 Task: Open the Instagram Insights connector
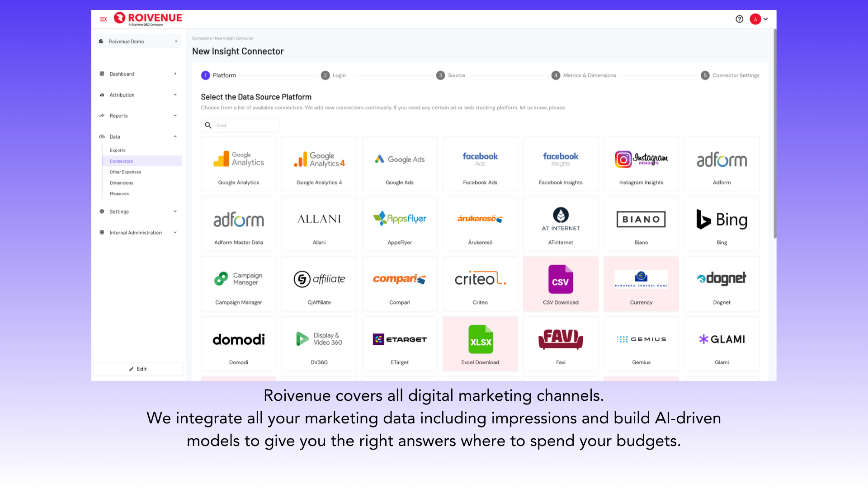click(x=641, y=164)
